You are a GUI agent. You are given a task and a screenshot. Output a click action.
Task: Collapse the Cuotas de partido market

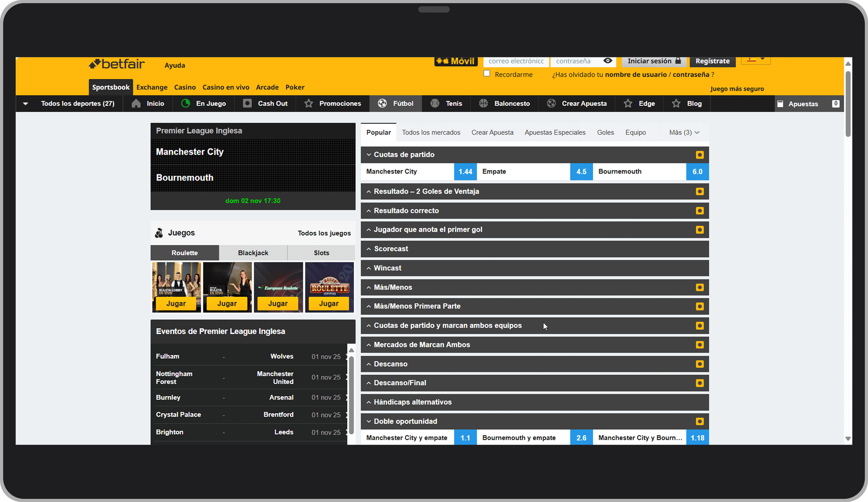pyautogui.click(x=535, y=155)
